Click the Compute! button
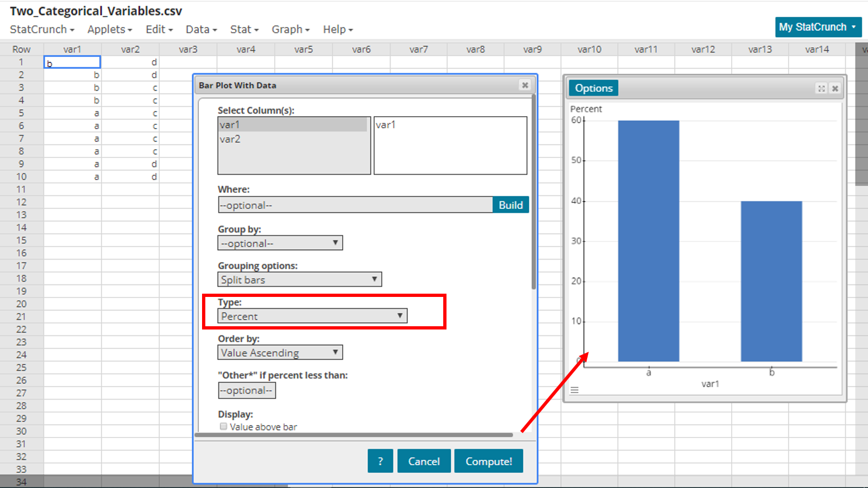The width and height of the screenshot is (868, 488). click(x=488, y=461)
